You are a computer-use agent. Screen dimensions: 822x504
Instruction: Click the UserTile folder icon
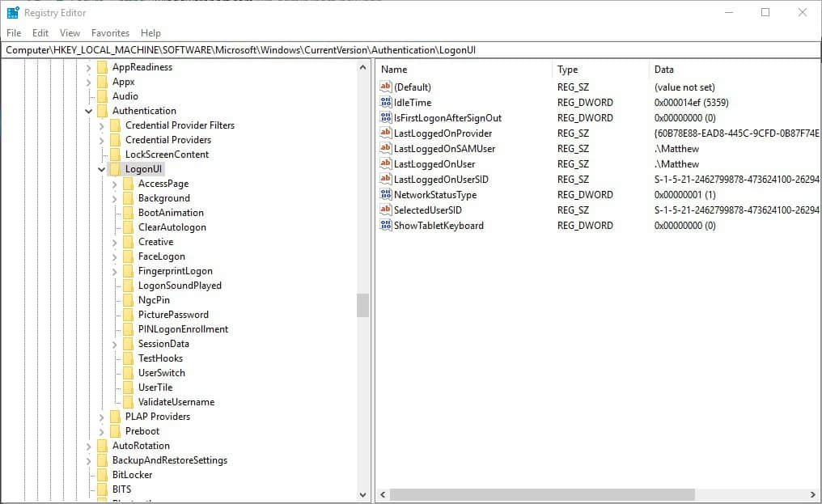tap(129, 388)
